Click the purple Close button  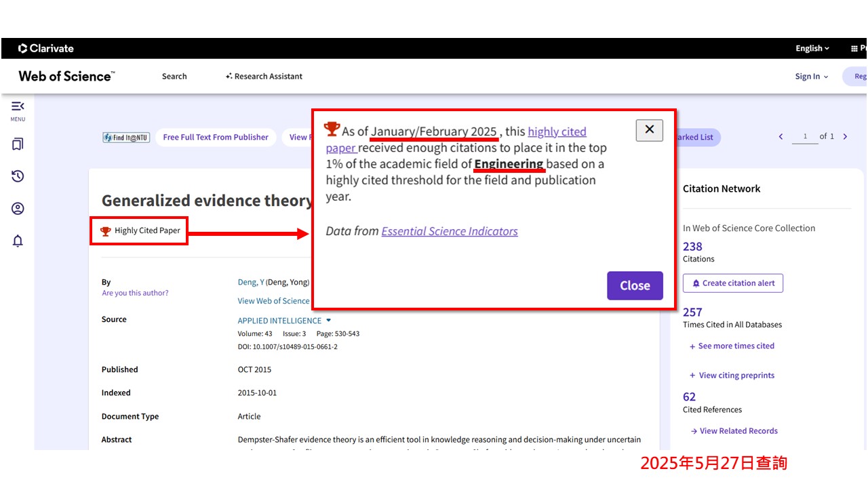tap(635, 285)
